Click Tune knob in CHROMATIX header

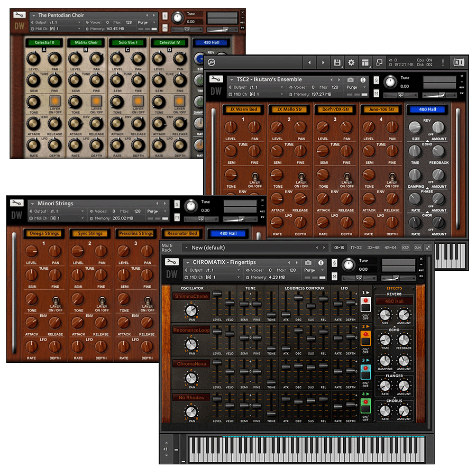point(349,265)
